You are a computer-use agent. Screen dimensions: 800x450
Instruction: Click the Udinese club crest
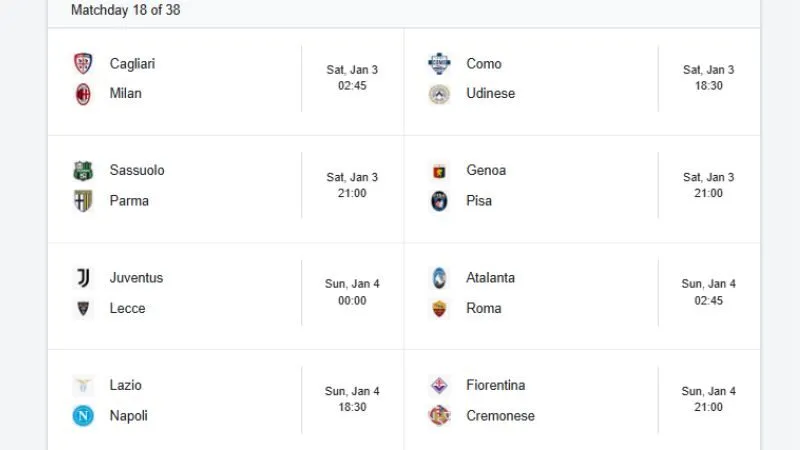click(x=440, y=94)
